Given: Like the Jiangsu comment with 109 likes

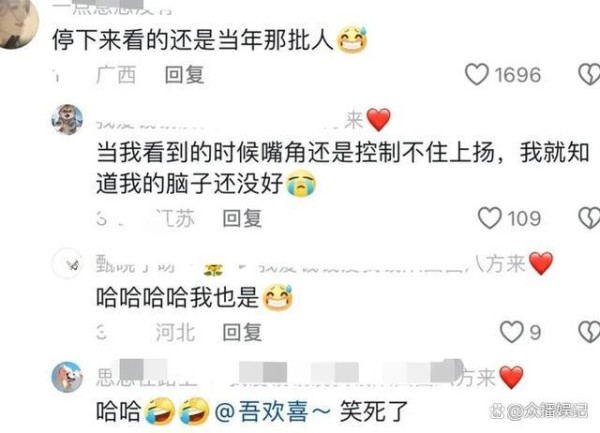Looking at the screenshot, I should (x=489, y=218).
